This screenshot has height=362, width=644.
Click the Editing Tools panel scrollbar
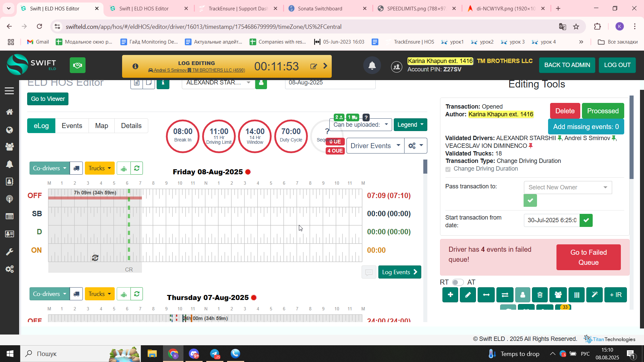tap(632, 137)
